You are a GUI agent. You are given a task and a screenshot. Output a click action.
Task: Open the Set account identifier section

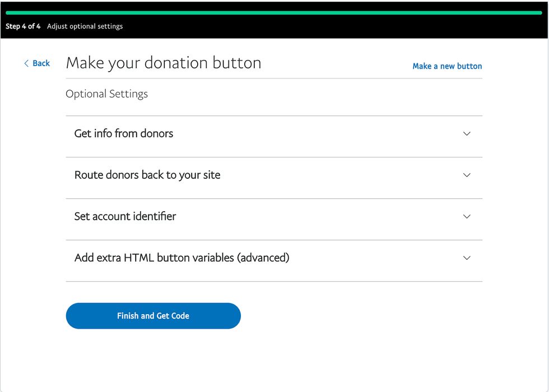[125, 217]
